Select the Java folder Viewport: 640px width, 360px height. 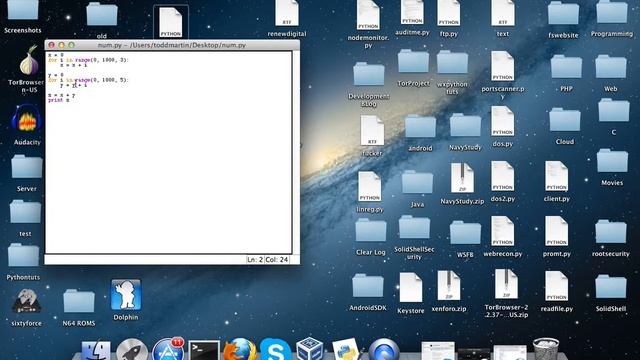pyautogui.click(x=417, y=182)
